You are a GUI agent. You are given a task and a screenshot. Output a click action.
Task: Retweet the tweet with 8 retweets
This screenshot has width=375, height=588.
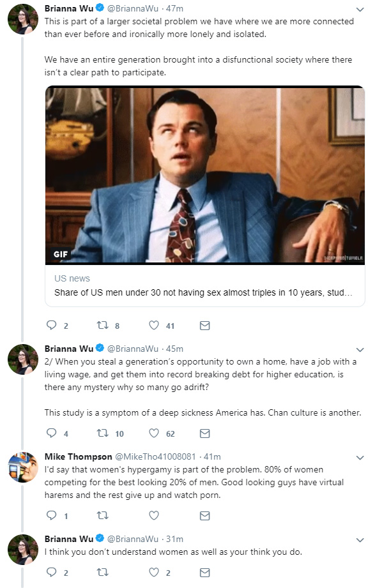pyautogui.click(x=102, y=325)
